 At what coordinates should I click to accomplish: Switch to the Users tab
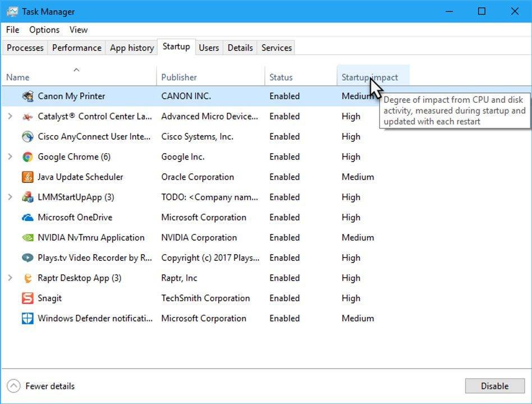point(209,48)
